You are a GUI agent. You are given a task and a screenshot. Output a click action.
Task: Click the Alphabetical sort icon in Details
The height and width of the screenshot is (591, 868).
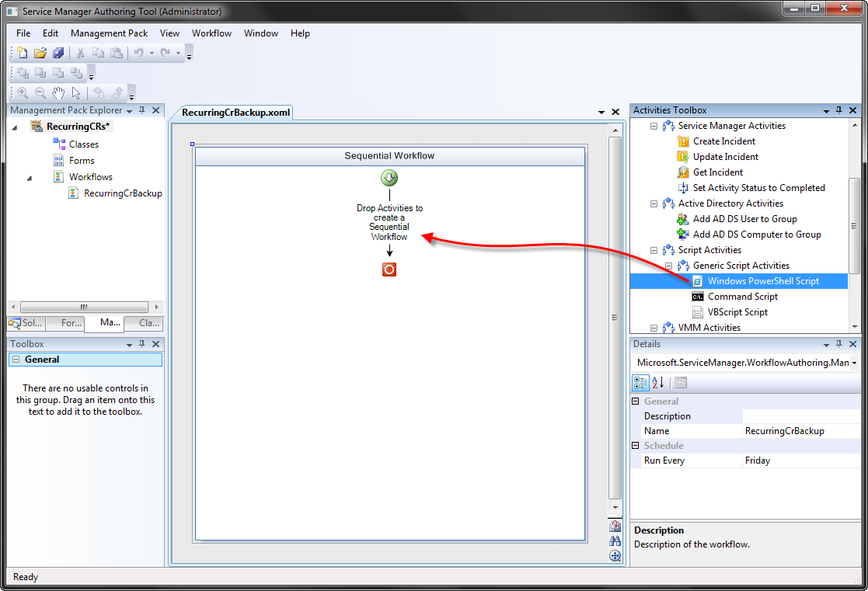pyautogui.click(x=657, y=382)
